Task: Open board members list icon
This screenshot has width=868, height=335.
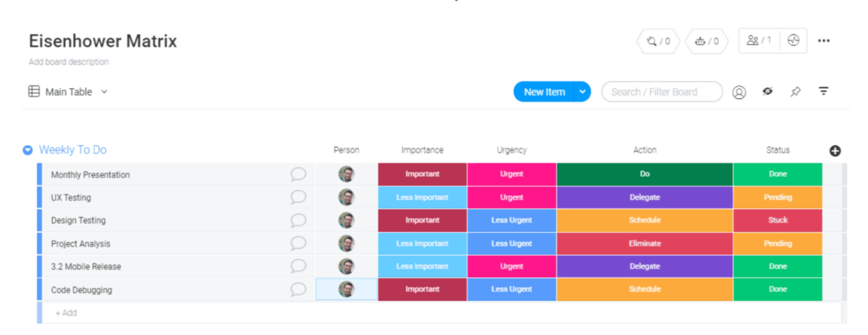Action: pos(759,41)
